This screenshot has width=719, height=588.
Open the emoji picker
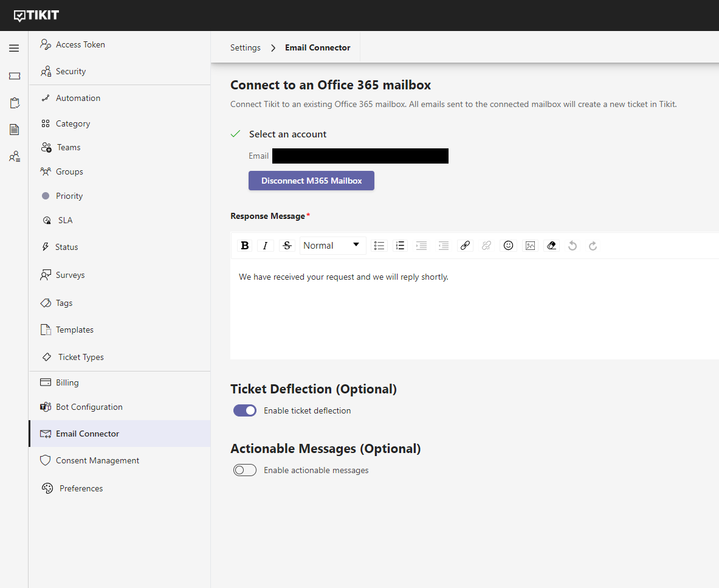pos(508,246)
